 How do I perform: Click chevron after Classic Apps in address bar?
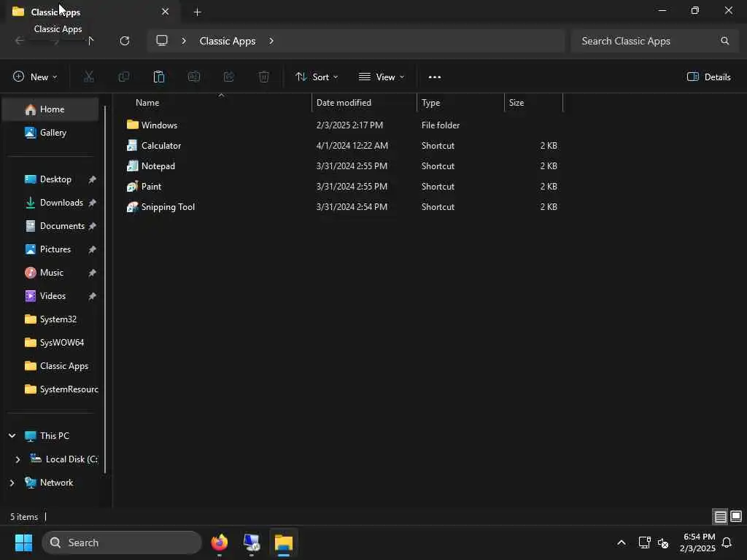[x=271, y=41]
